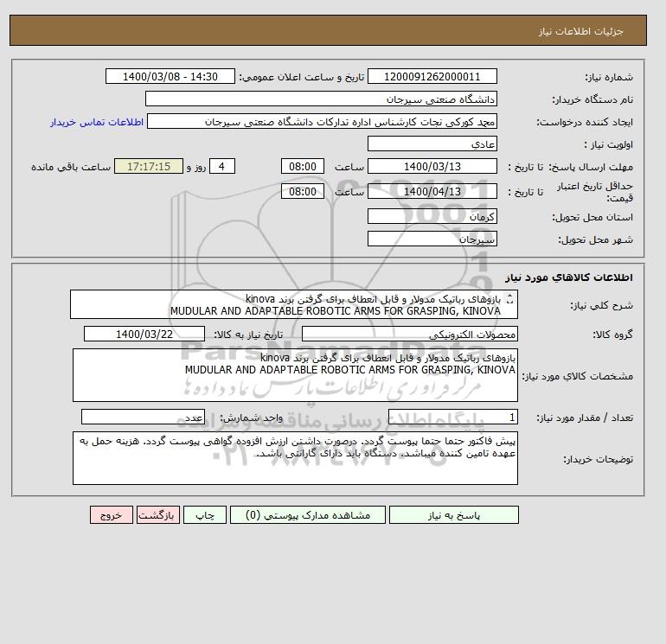
Task: Click the priority field عادی
Action: (x=432, y=143)
